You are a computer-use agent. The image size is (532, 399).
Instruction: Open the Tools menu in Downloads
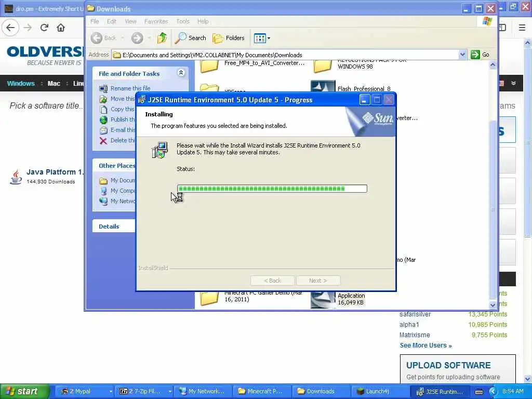tap(182, 21)
